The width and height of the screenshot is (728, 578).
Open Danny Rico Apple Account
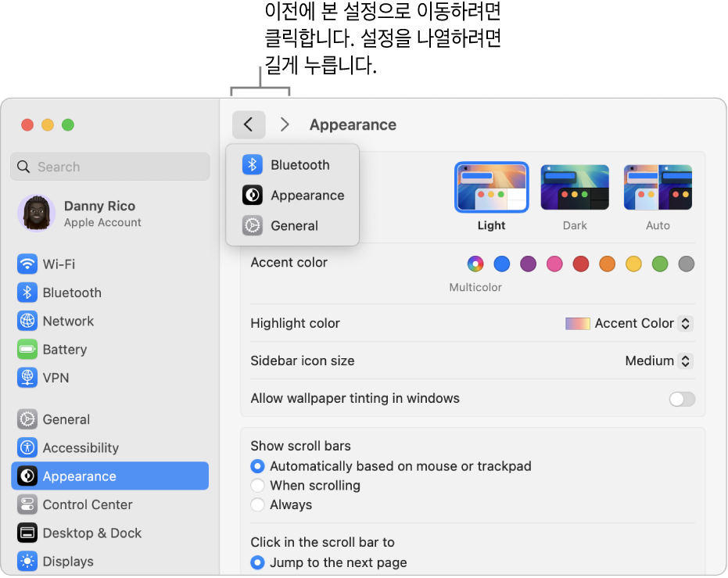[109, 213]
